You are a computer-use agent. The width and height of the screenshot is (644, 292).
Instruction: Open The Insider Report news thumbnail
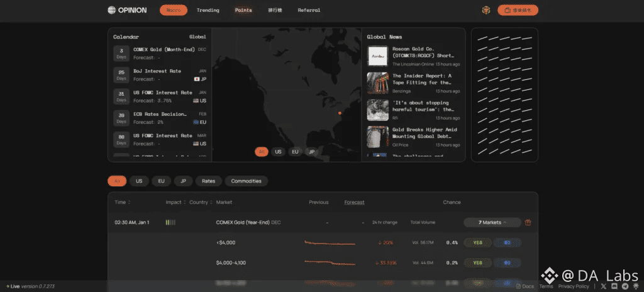[377, 83]
